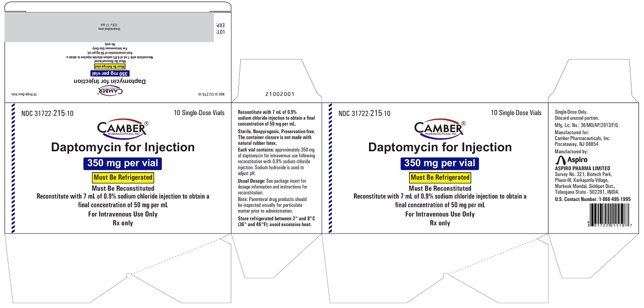Click the Camber logo on the right panel

point(438,130)
